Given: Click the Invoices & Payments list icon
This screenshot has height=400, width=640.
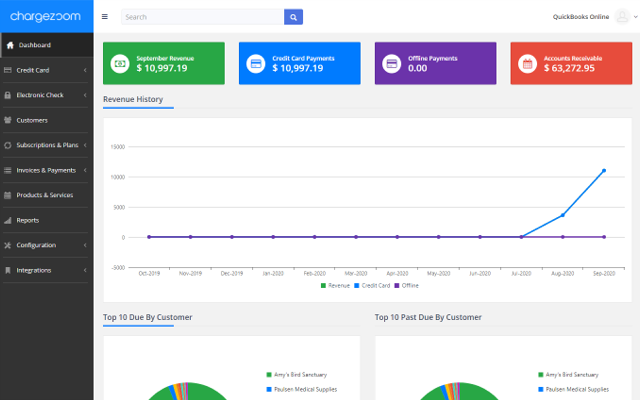Looking at the screenshot, I should coord(7,170).
